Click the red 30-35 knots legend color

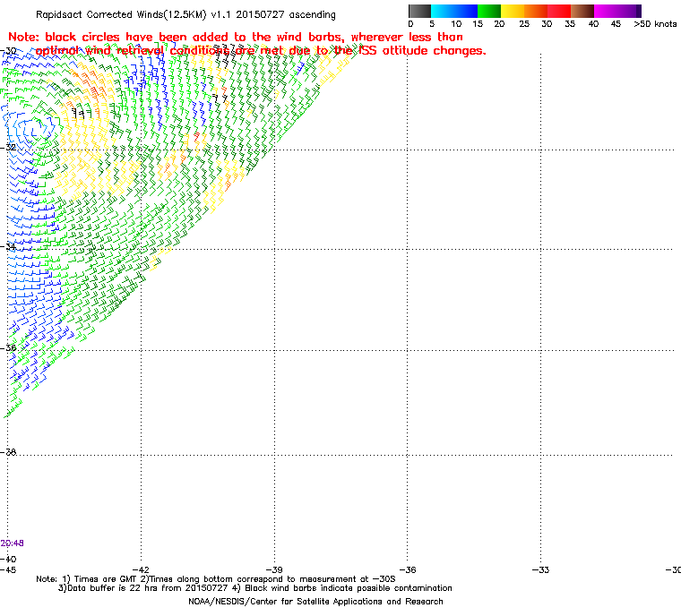[559, 11]
